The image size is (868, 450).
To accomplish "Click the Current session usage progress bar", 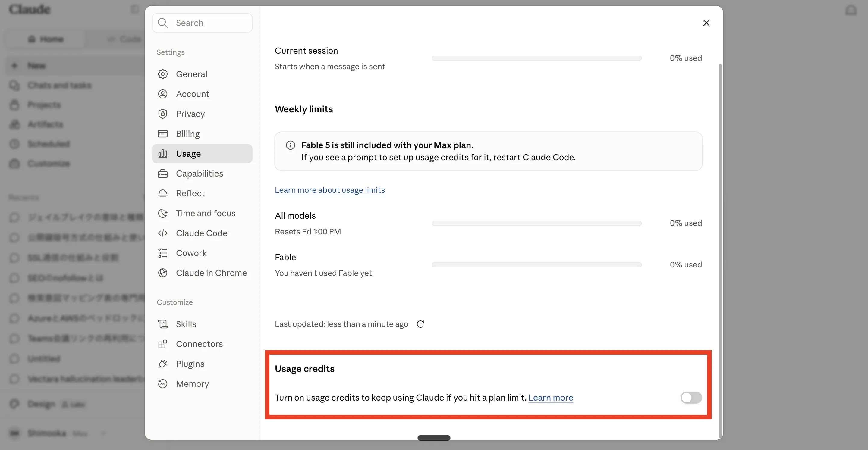I will coord(536,58).
